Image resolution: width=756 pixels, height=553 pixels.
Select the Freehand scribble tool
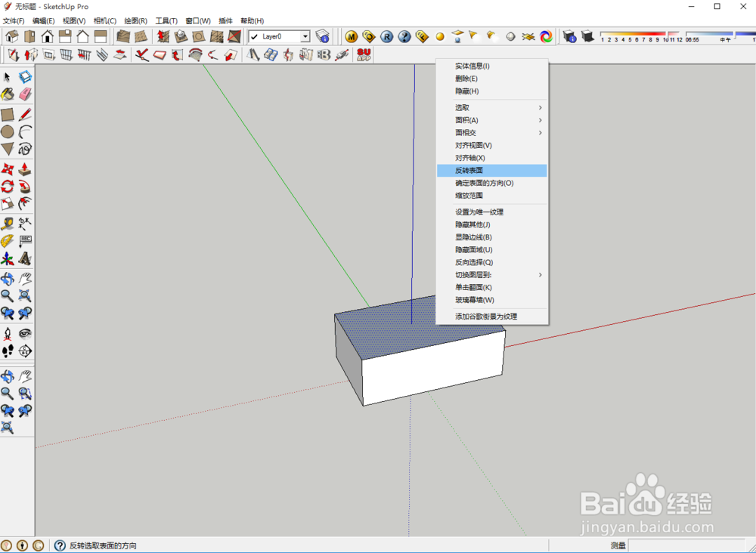[25, 149]
